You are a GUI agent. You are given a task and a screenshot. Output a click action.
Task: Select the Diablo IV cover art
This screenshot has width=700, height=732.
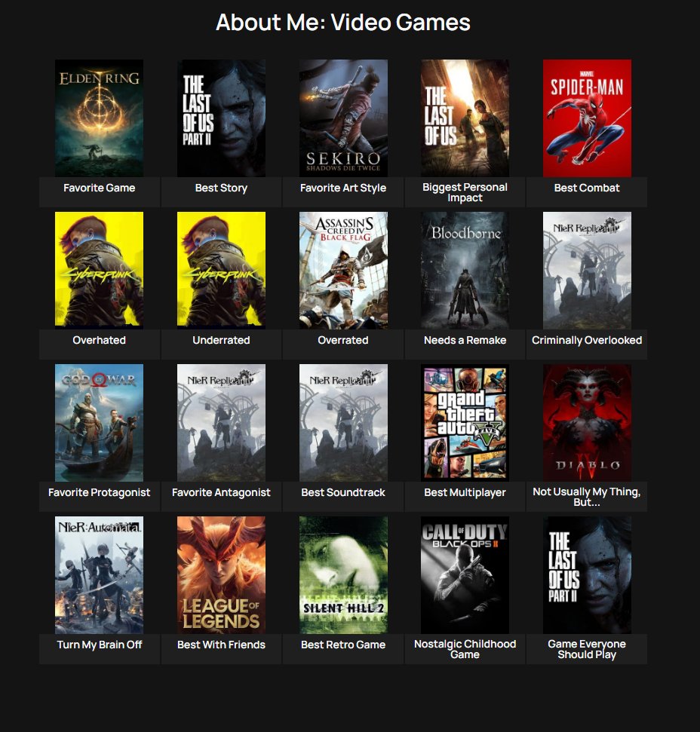(x=587, y=422)
